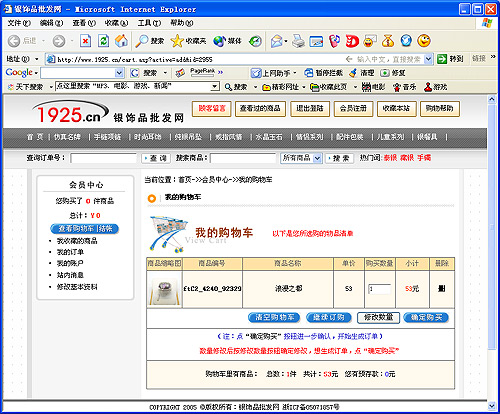Click the 确定购买 button

(426, 317)
